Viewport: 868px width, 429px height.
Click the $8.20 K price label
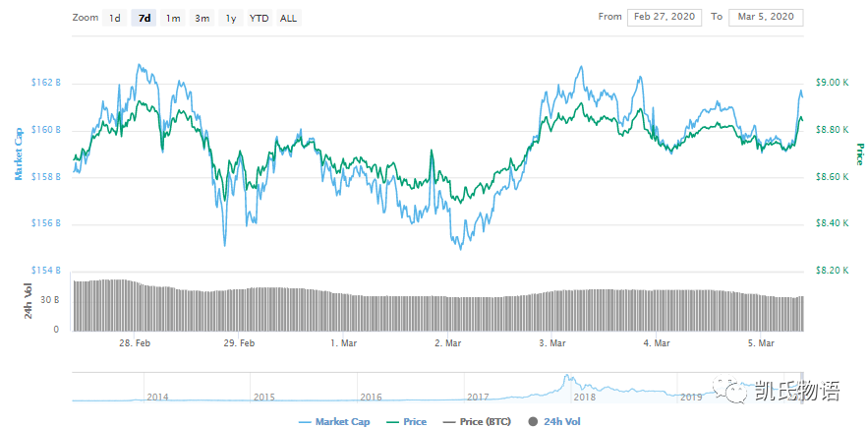(x=832, y=271)
